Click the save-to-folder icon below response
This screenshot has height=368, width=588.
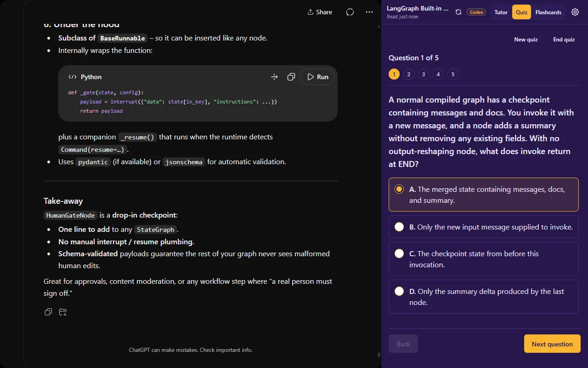click(63, 312)
